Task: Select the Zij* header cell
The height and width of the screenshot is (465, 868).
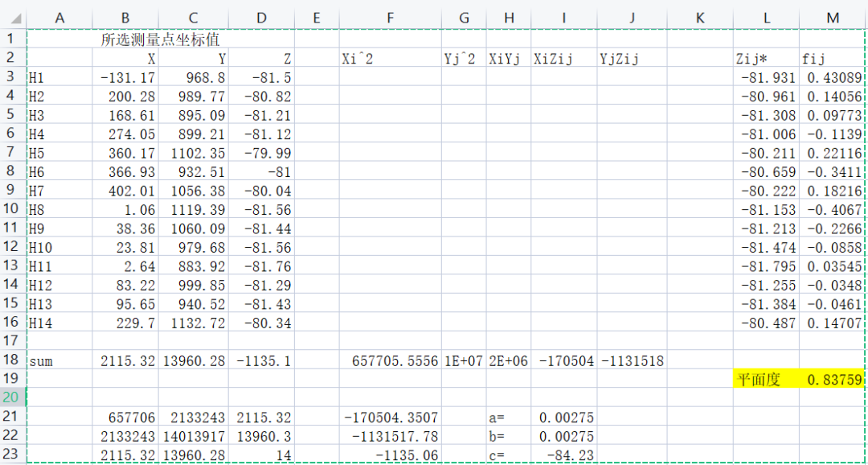Action: point(765,58)
